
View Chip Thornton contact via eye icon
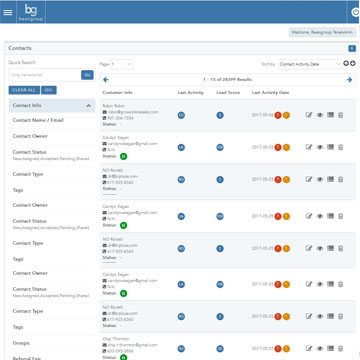click(320, 349)
